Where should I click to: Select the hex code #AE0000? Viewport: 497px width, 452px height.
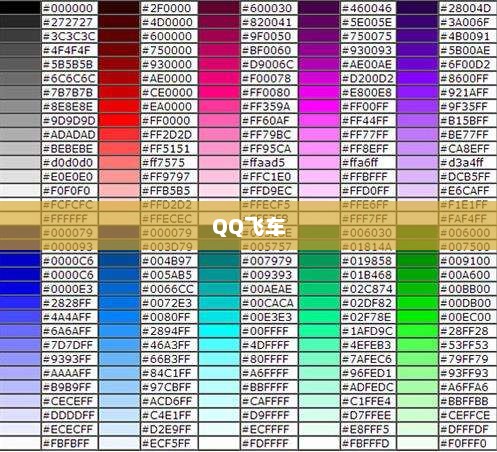(x=167, y=79)
